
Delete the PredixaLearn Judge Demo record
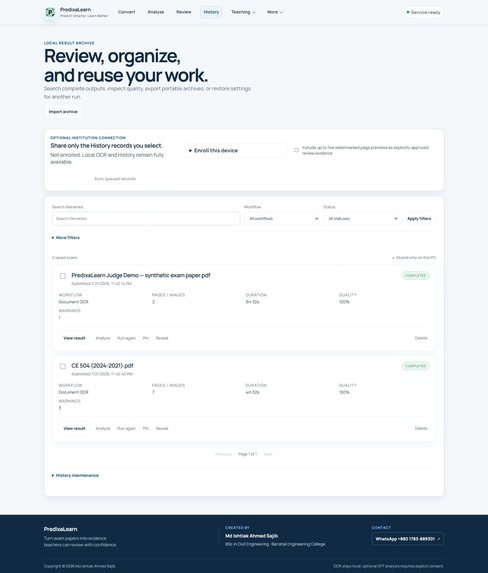pyautogui.click(x=421, y=338)
